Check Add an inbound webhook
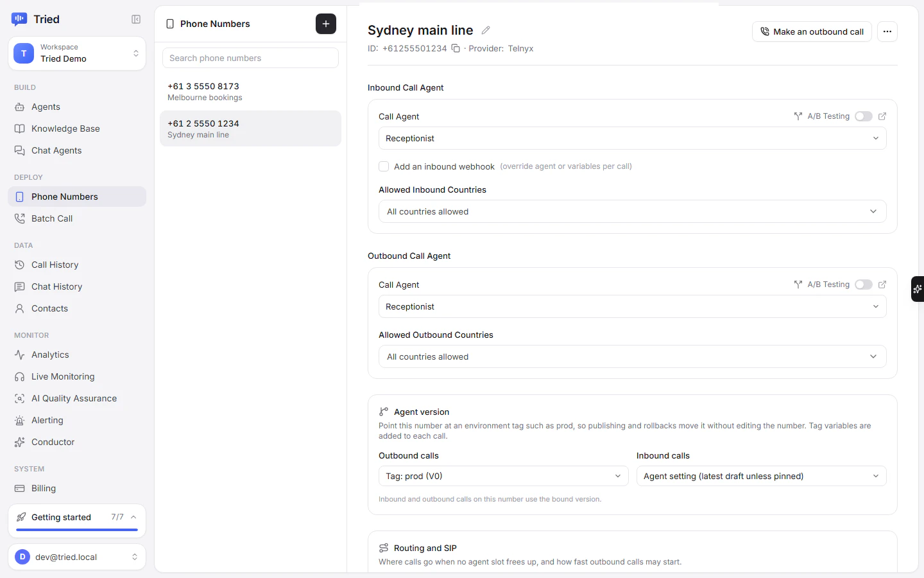This screenshot has height=578, width=924. click(x=384, y=166)
